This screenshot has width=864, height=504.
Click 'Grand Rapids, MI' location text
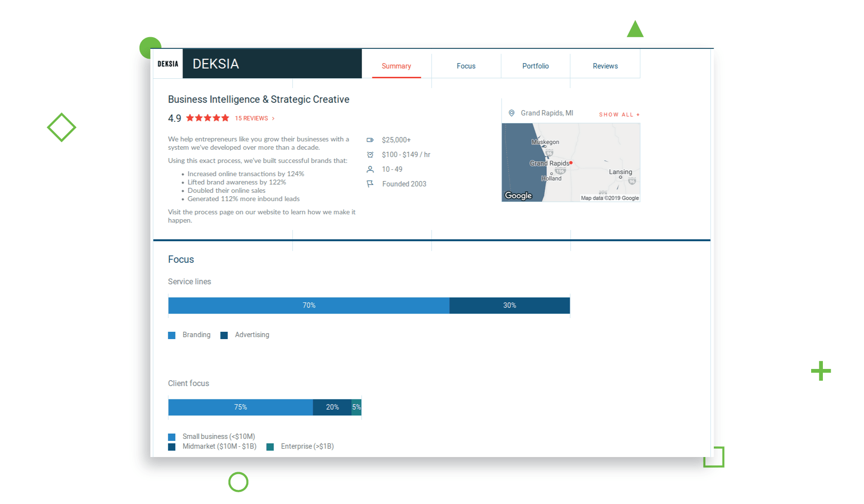[x=547, y=113]
